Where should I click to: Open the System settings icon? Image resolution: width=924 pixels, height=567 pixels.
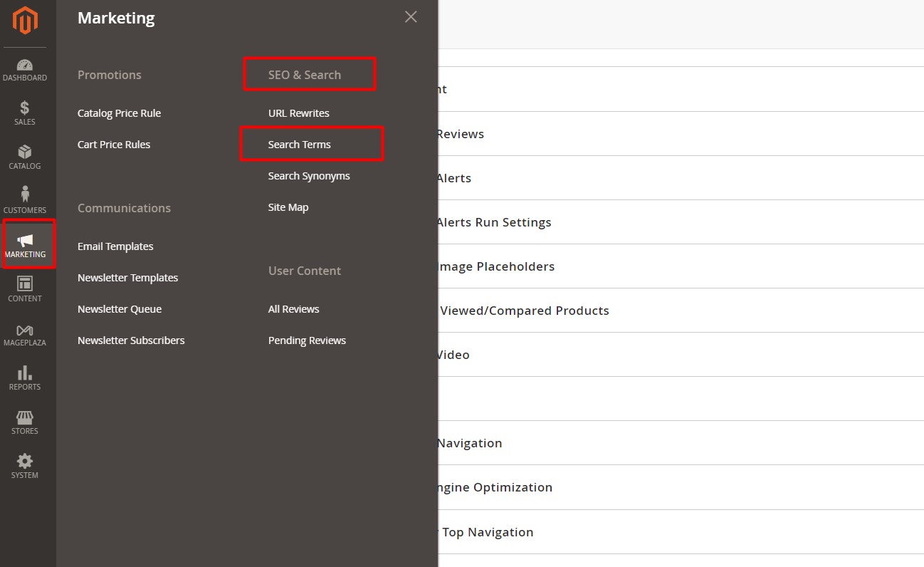pos(25,466)
